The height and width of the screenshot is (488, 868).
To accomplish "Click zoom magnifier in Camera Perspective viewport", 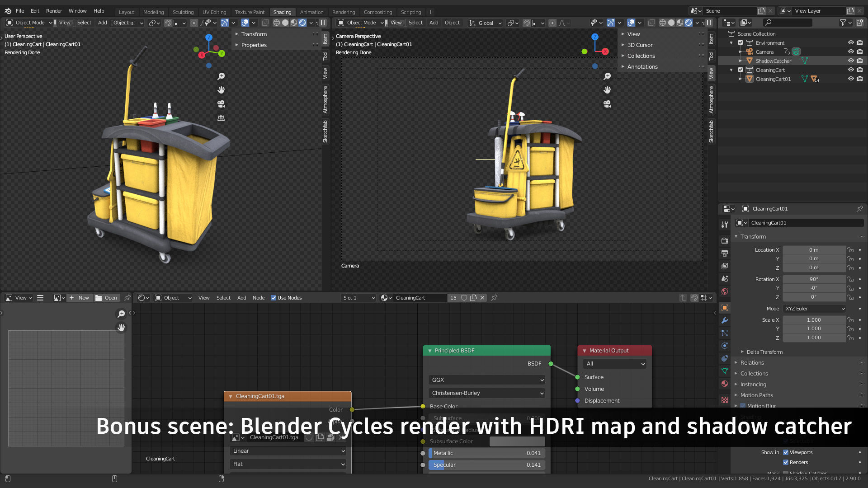I will click(607, 76).
